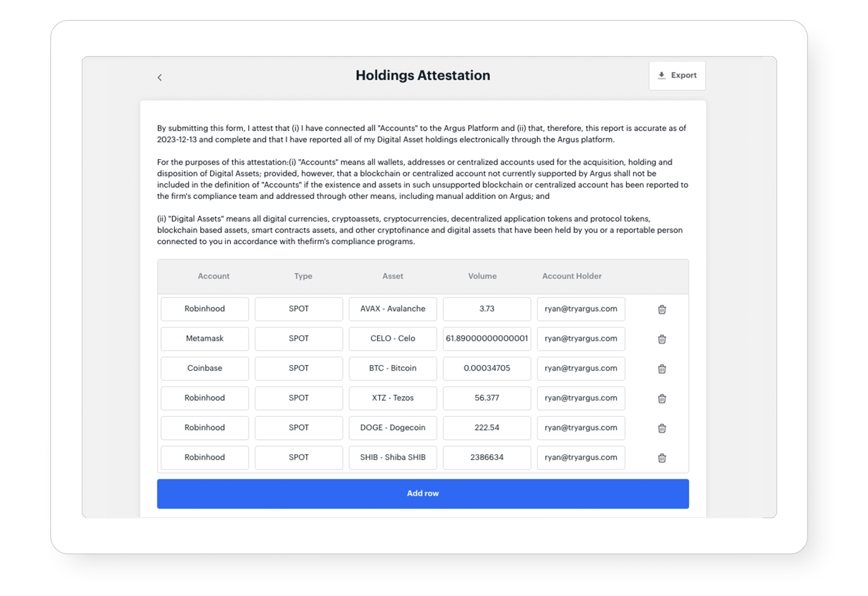
Task: Open SPOT type field in AVAX row
Action: tap(298, 309)
